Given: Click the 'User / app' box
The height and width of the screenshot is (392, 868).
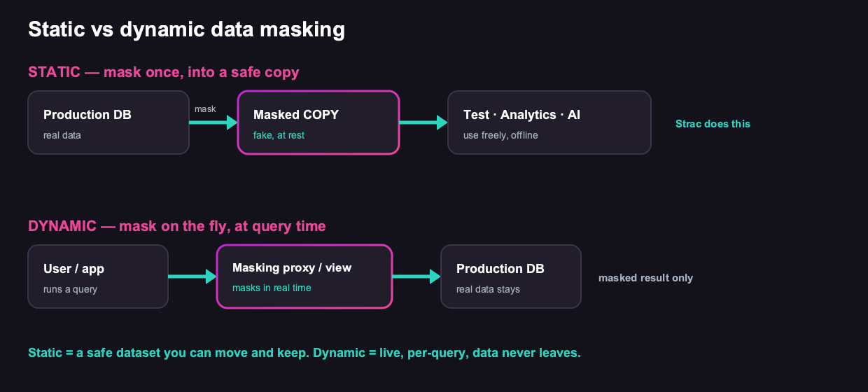Looking at the screenshot, I should 98,276.
